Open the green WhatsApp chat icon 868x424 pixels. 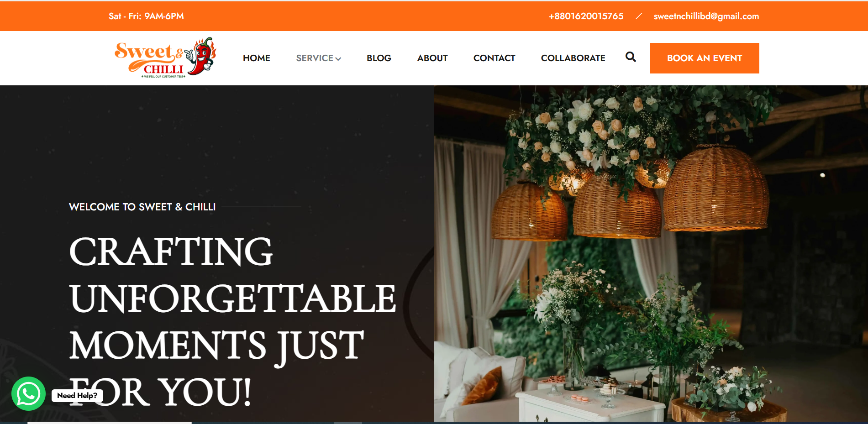click(x=28, y=393)
